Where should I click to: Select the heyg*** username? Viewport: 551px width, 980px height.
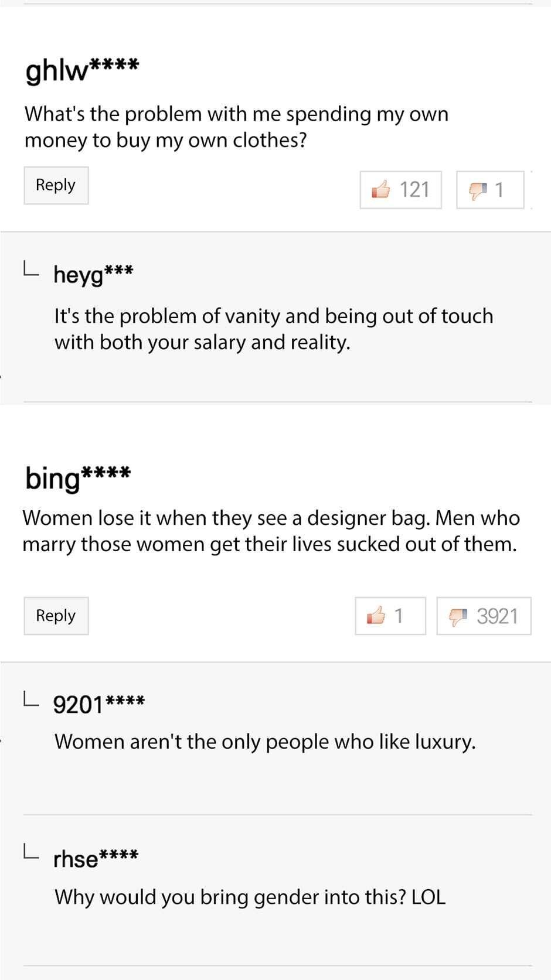pyautogui.click(x=93, y=274)
